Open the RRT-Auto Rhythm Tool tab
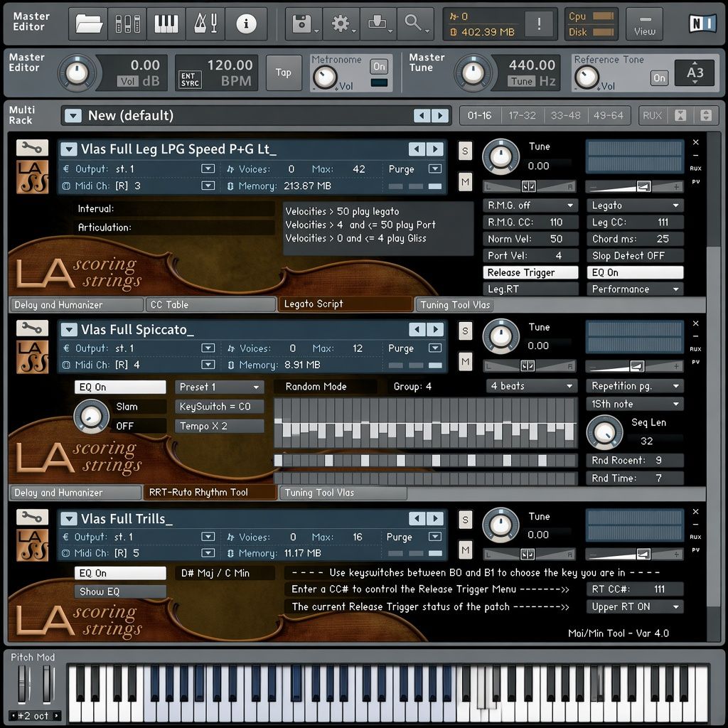This screenshot has width=728, height=728. [210, 492]
